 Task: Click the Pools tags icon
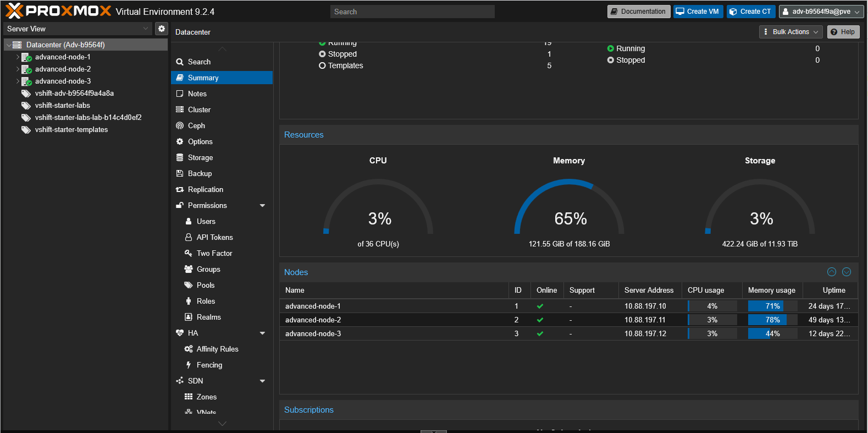click(x=189, y=286)
